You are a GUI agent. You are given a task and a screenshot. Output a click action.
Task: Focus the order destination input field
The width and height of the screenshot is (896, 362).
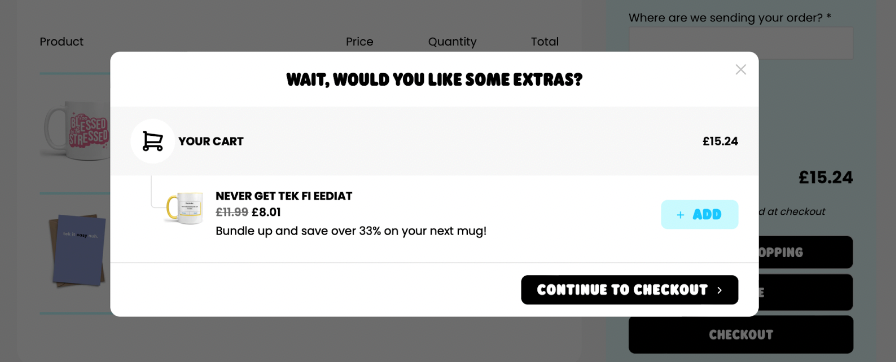click(x=741, y=43)
